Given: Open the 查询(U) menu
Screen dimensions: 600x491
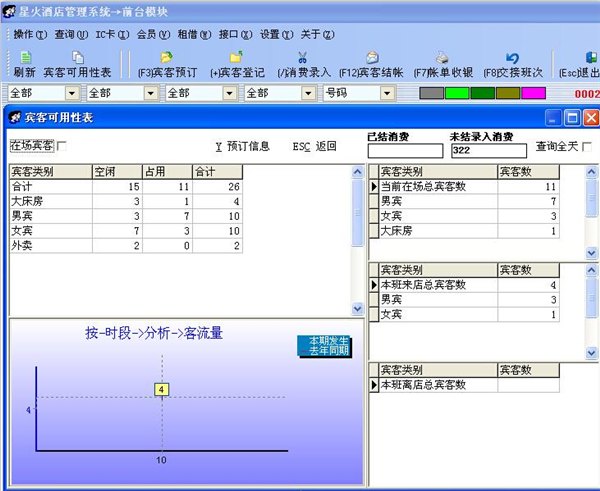Looking at the screenshot, I should click(x=71, y=34).
